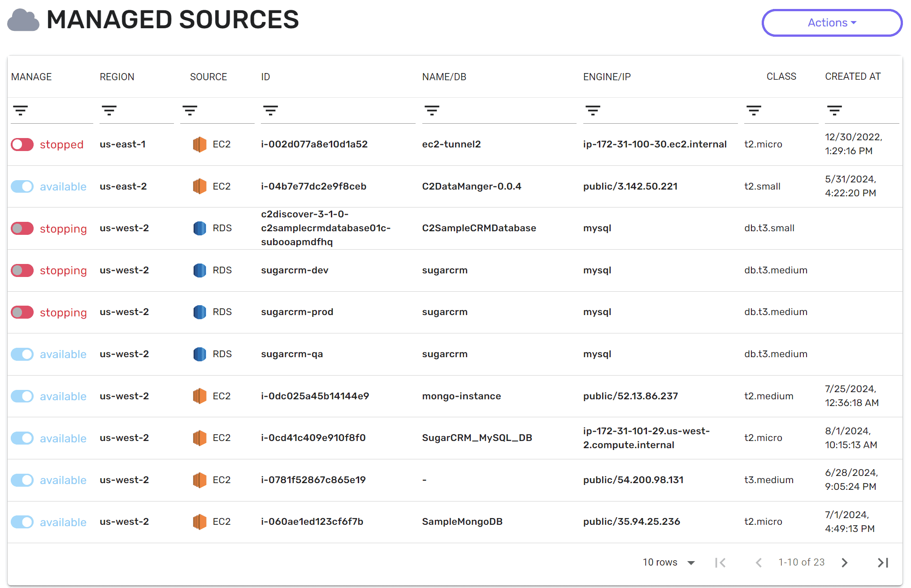Click the i-0dc025a45b14144e9 instance ID
This screenshot has height=588, width=911.
pyautogui.click(x=315, y=396)
